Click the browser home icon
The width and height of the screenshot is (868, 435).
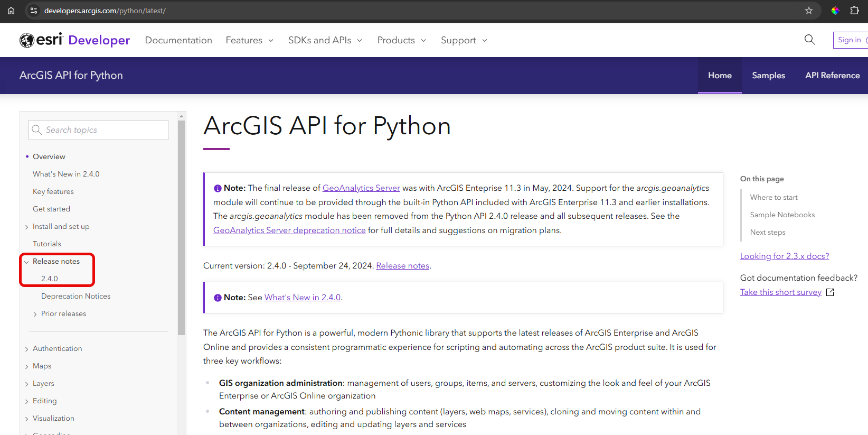(x=11, y=11)
